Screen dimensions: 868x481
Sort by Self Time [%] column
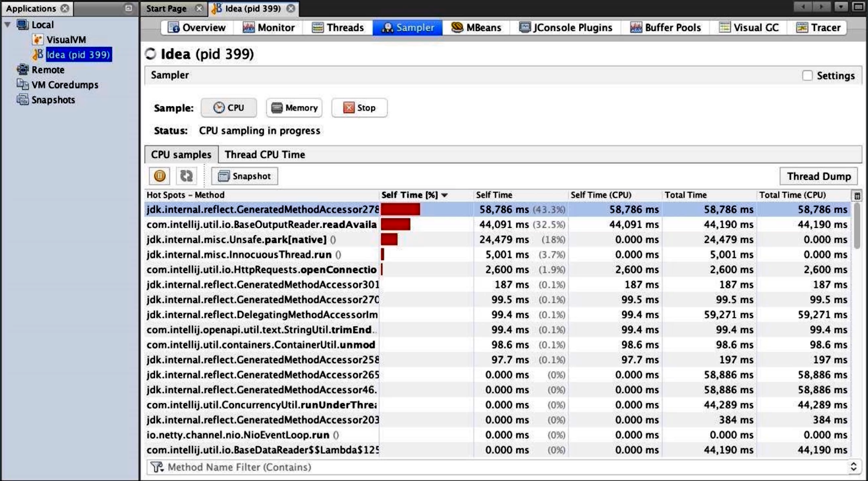point(426,195)
